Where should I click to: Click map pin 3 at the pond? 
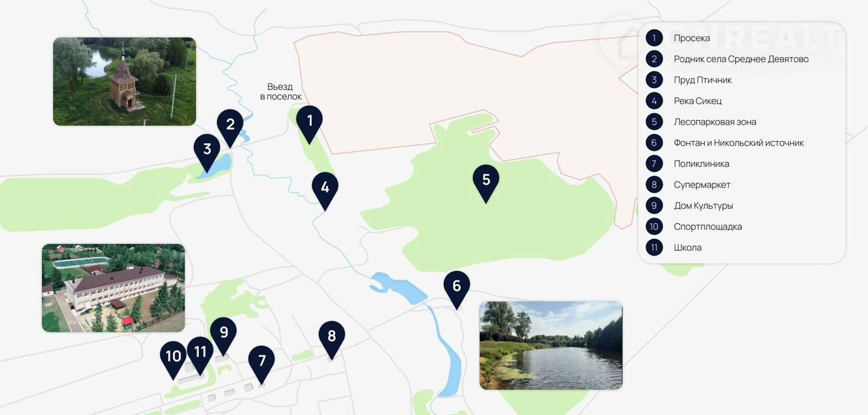(207, 153)
